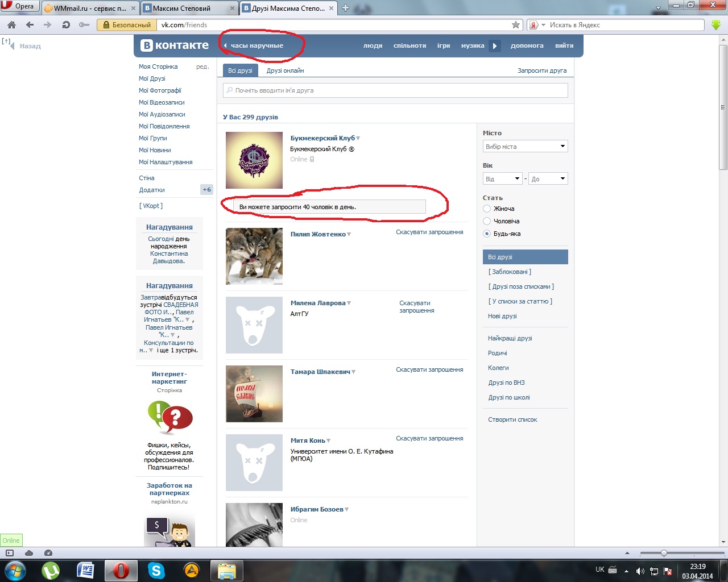Open the Від age dropdown
The image size is (728, 582).
pyautogui.click(x=503, y=179)
